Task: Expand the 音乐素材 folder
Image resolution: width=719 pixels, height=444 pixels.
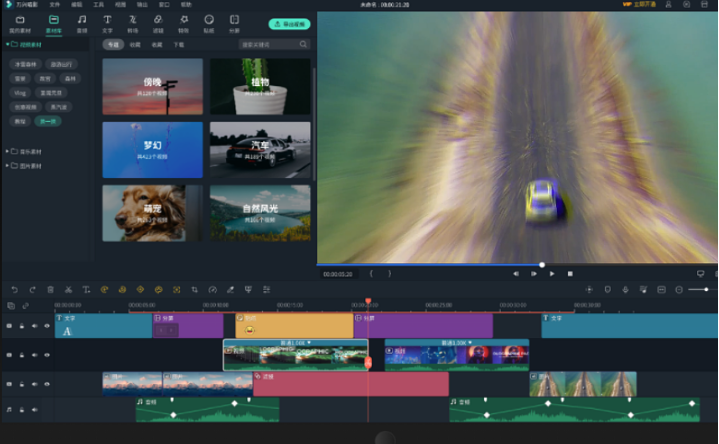Action: [8, 151]
